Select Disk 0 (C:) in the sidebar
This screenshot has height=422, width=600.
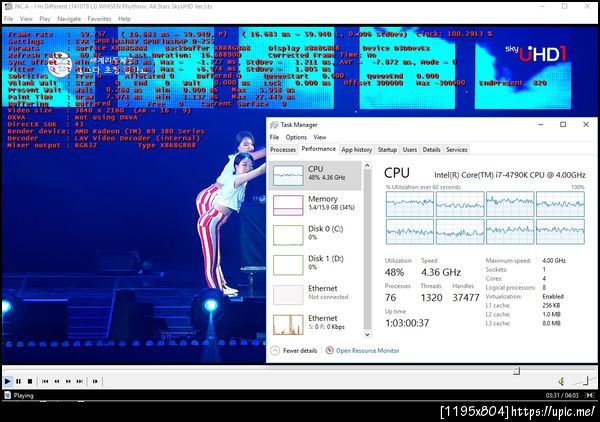click(315, 235)
